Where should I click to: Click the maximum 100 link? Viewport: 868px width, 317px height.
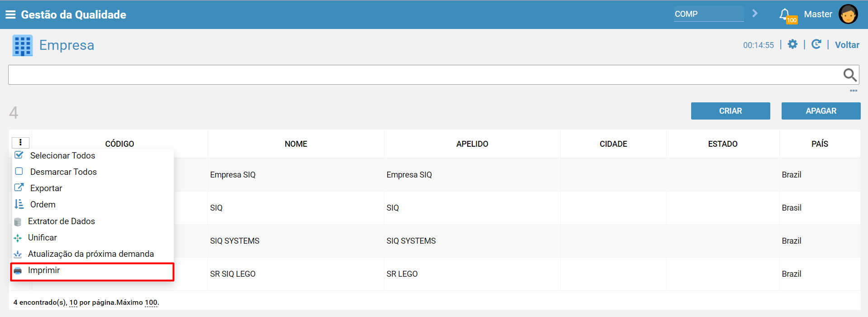(151, 303)
